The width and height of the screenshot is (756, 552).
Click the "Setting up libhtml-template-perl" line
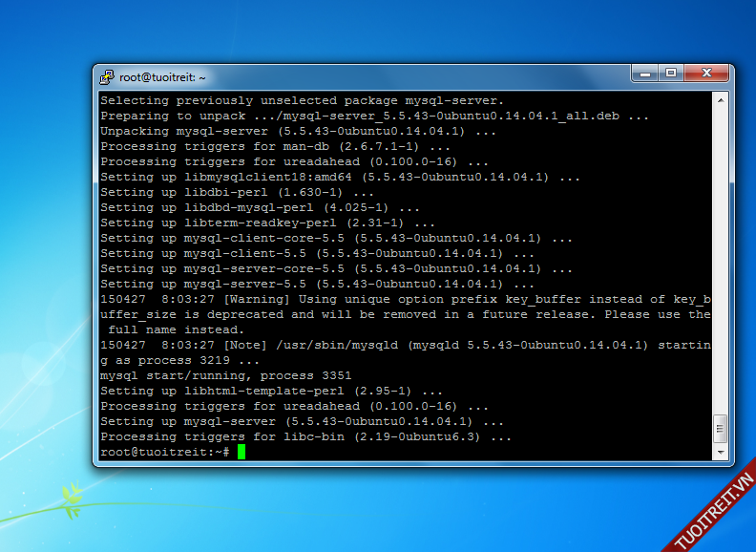pos(271,391)
